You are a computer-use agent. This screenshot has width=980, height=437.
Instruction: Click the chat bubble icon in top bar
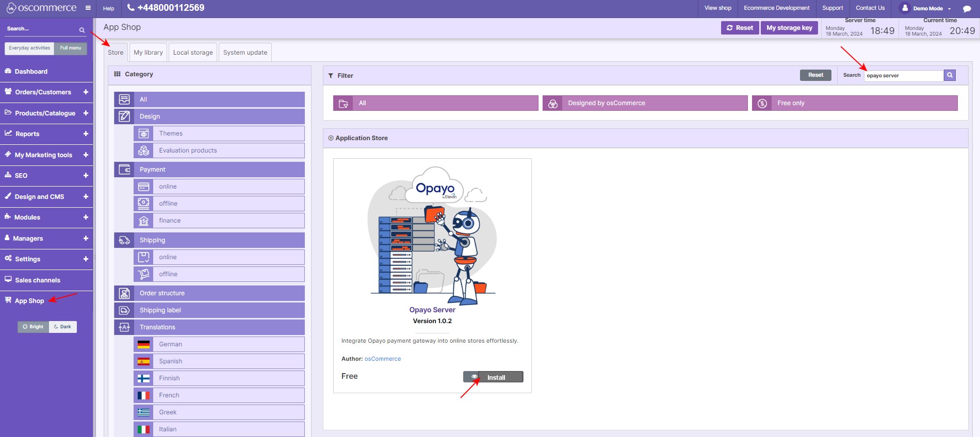click(x=967, y=8)
